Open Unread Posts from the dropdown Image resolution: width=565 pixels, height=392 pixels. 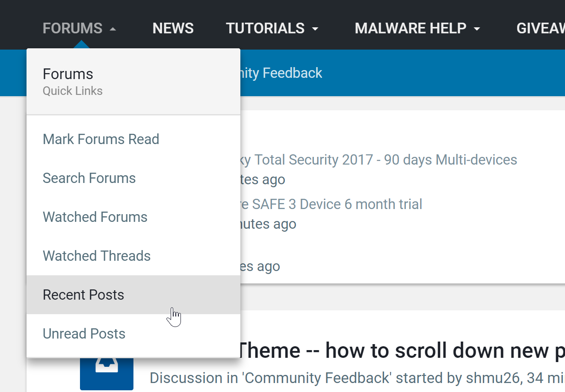(x=84, y=333)
